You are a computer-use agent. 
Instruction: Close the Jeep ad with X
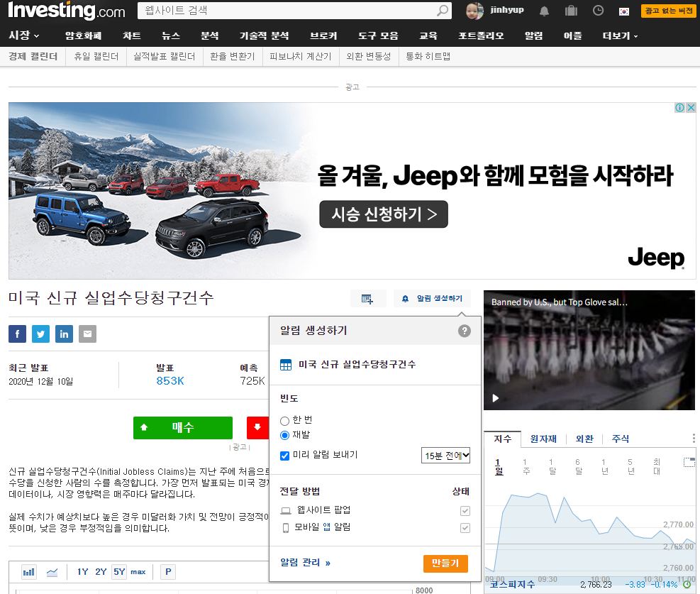(x=691, y=107)
